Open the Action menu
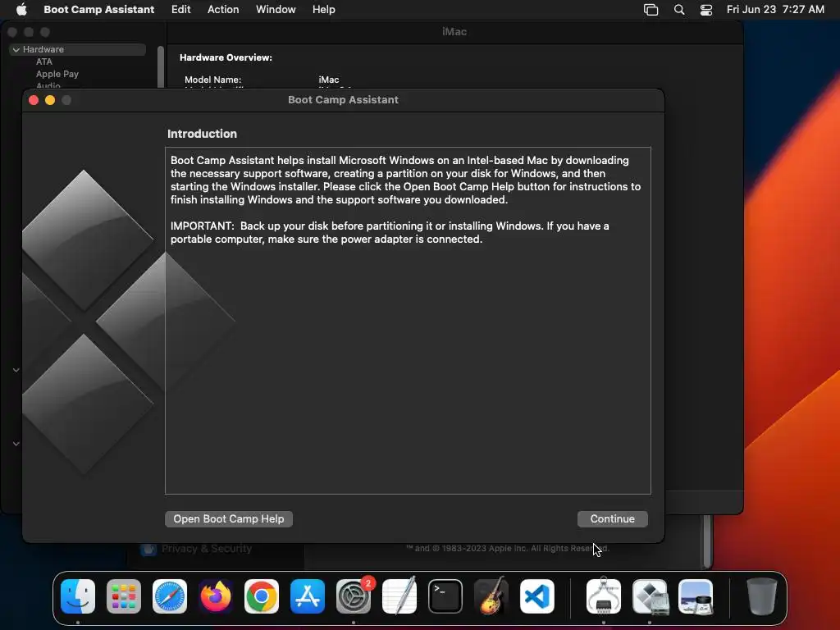The width and height of the screenshot is (840, 630). pyautogui.click(x=223, y=9)
